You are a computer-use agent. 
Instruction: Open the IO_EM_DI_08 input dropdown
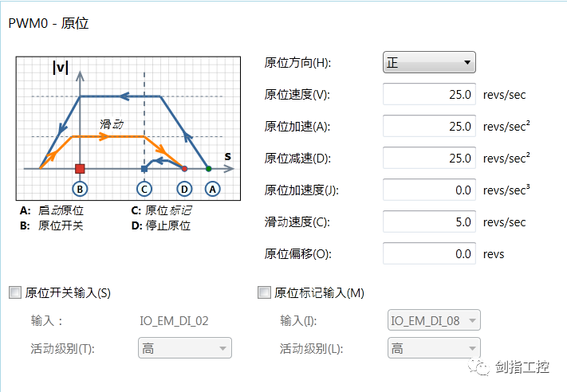pos(434,320)
